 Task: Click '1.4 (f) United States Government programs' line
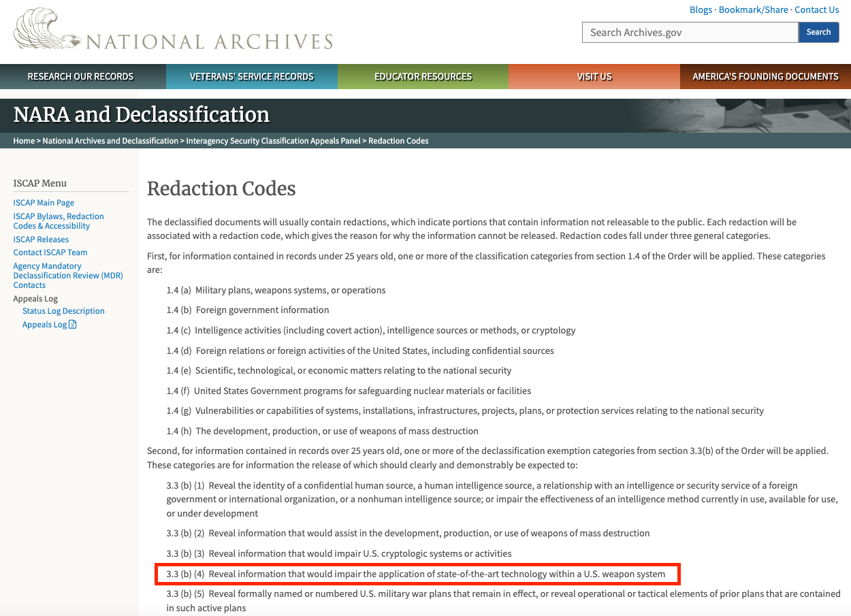tap(349, 391)
